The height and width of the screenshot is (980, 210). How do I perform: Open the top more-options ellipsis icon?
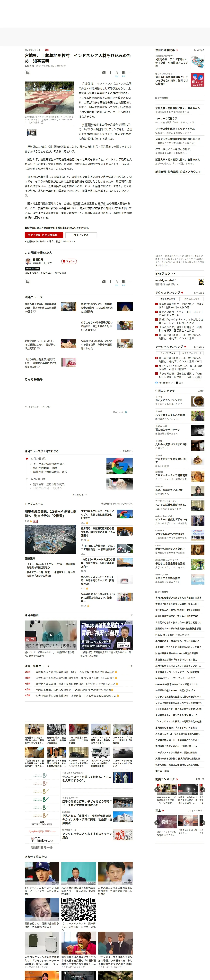130,72
